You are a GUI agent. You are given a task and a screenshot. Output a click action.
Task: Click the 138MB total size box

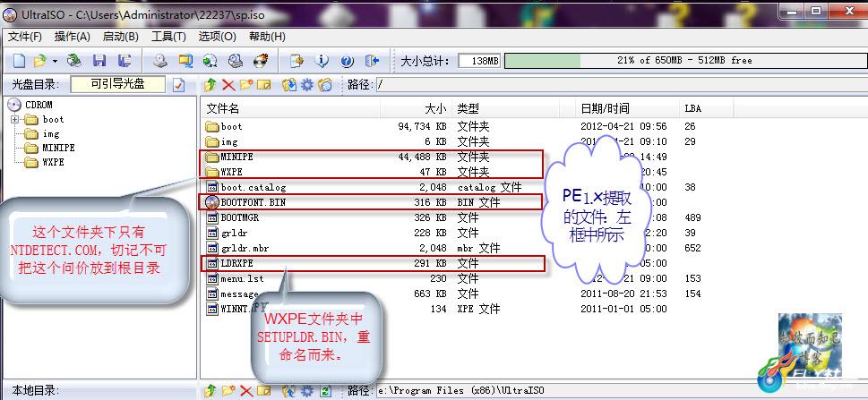click(x=479, y=60)
